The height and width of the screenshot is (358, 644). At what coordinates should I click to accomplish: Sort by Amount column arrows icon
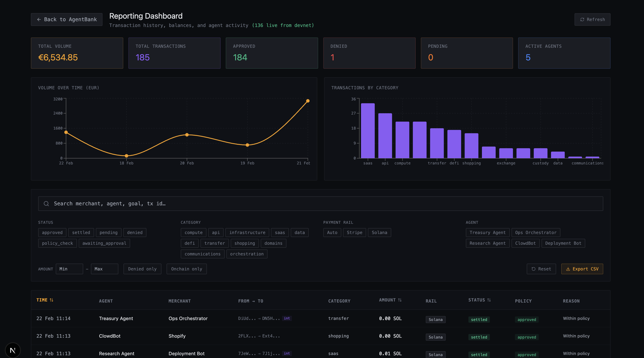pos(400,300)
